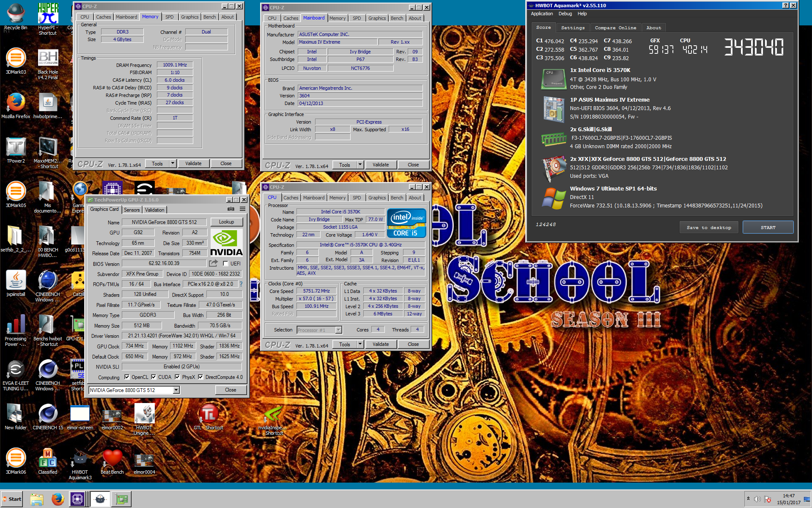The height and width of the screenshot is (508, 812).
Task: Open Processing Power desktop icon
Action: coord(16,330)
